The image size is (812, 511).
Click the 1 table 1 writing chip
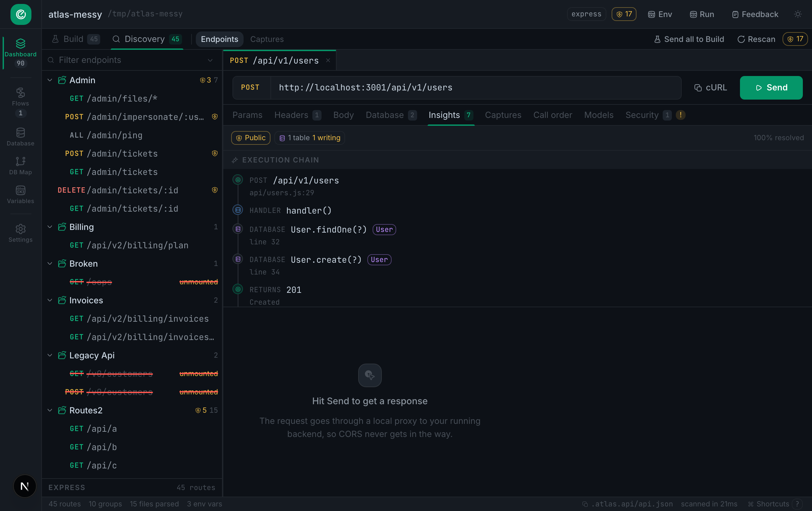pyautogui.click(x=309, y=138)
